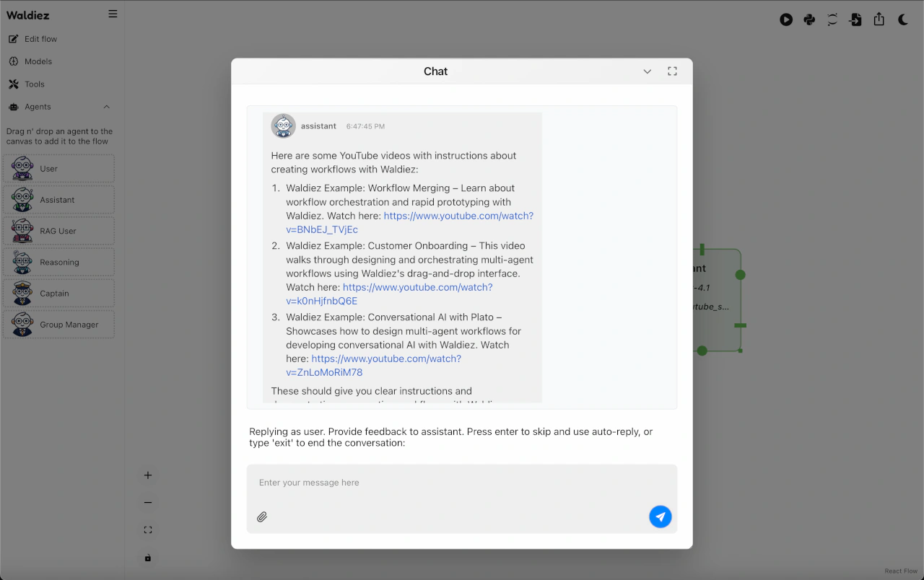Toggle dark mode with the moon icon
This screenshot has height=580, width=924.
click(902, 20)
